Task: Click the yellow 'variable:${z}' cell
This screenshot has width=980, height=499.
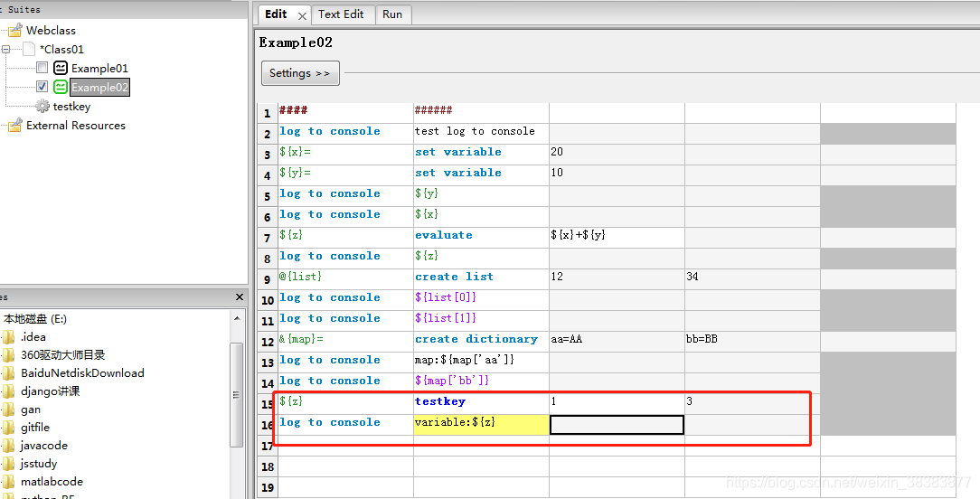Action: 481,425
